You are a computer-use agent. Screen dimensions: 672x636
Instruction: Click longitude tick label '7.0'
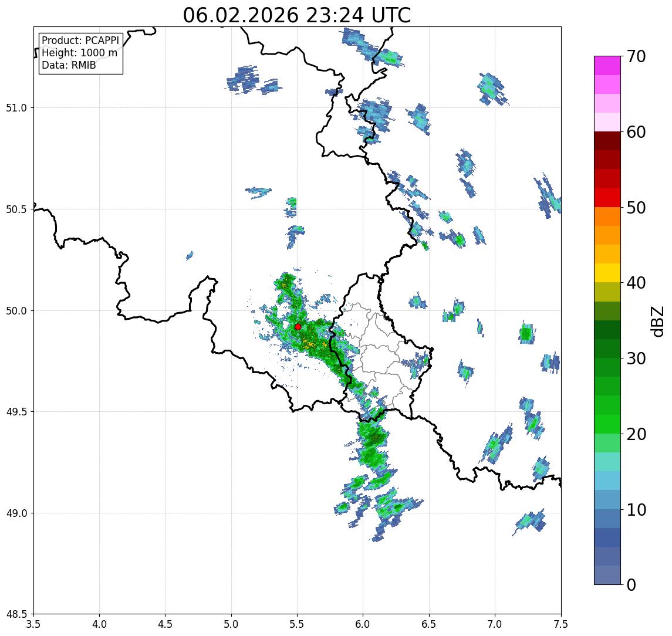[x=495, y=624]
